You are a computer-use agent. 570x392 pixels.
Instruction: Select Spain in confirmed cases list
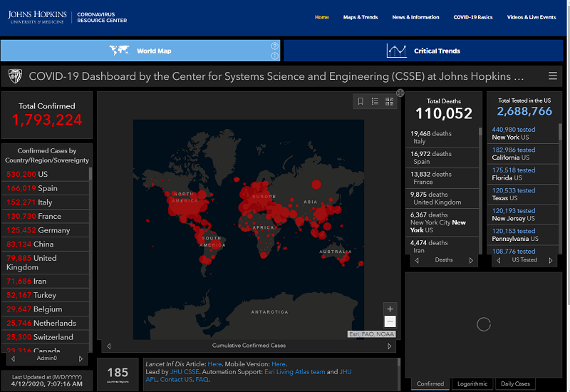click(x=47, y=188)
